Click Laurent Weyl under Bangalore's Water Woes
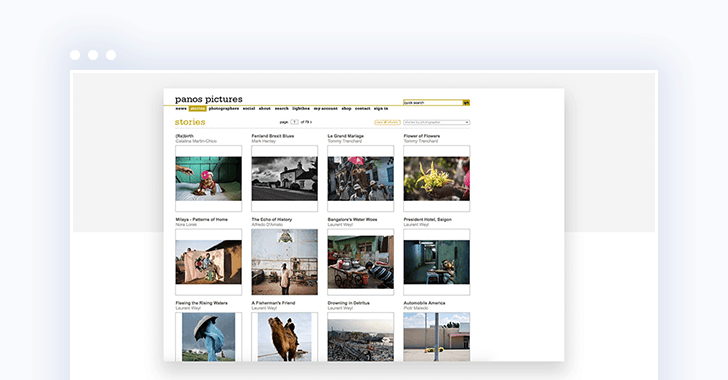The height and width of the screenshot is (380, 728). [x=340, y=225]
